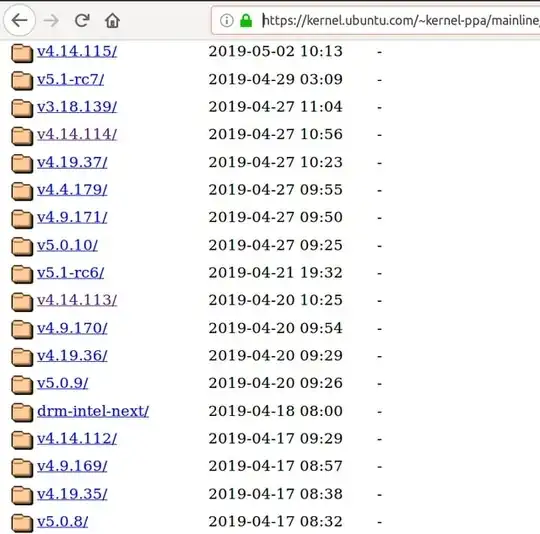Reload the page with the refresh icon
Image resolution: width=540 pixels, height=534 pixels.
point(82,20)
